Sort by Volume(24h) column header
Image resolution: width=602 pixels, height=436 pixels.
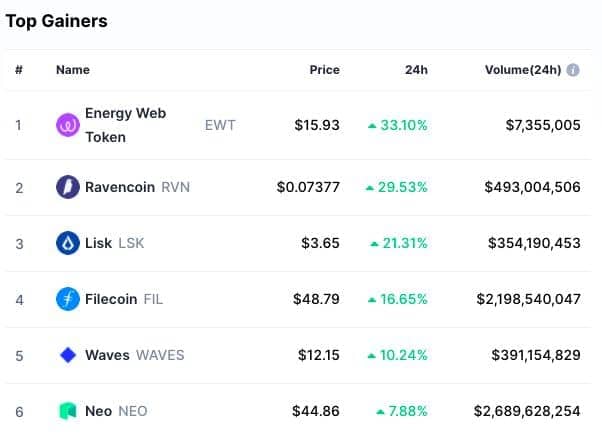(x=523, y=70)
